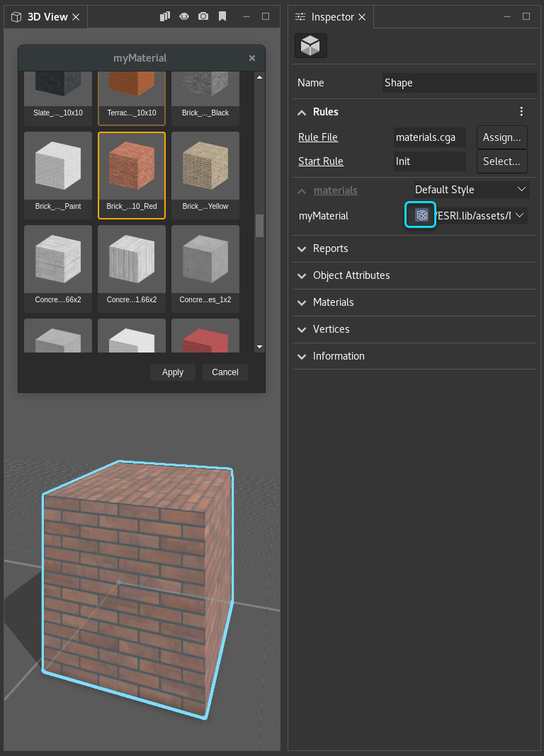This screenshot has height=756, width=544.
Task: Click Apply in the myMaterial dialog
Action: (x=172, y=372)
